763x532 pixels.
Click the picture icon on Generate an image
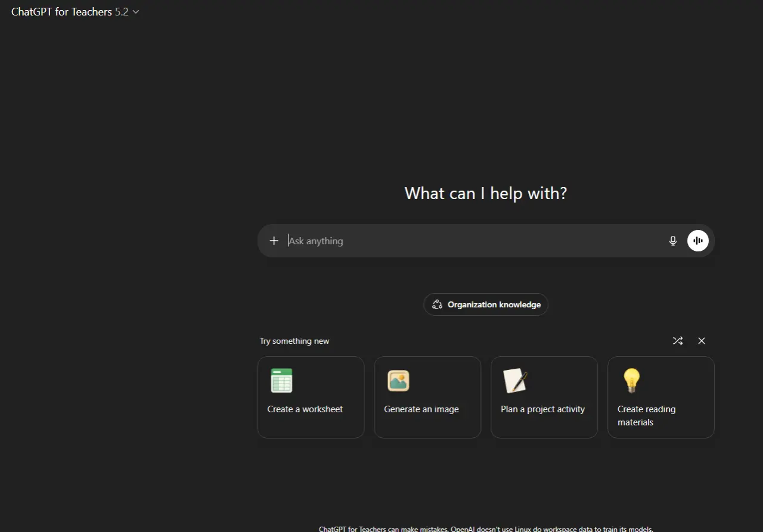point(398,381)
